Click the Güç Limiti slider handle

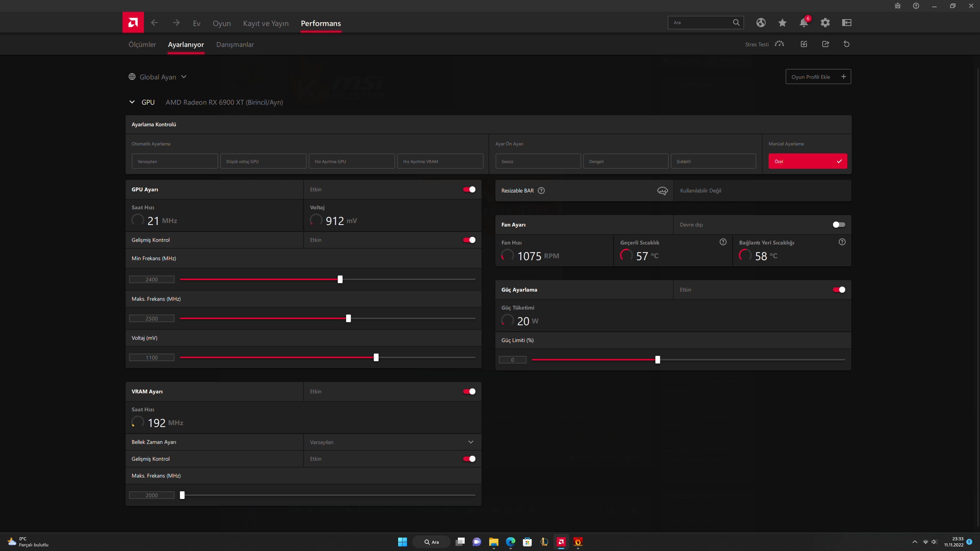(x=657, y=360)
